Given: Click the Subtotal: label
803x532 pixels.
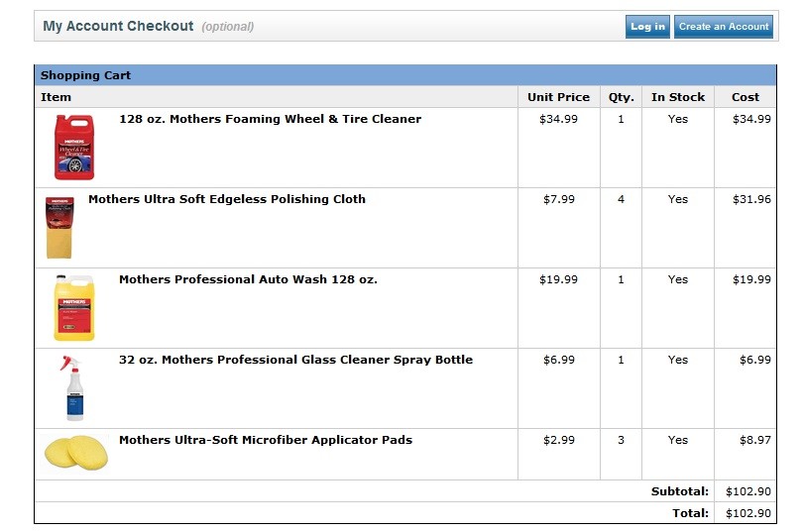Looking at the screenshot, I should coord(680,491).
